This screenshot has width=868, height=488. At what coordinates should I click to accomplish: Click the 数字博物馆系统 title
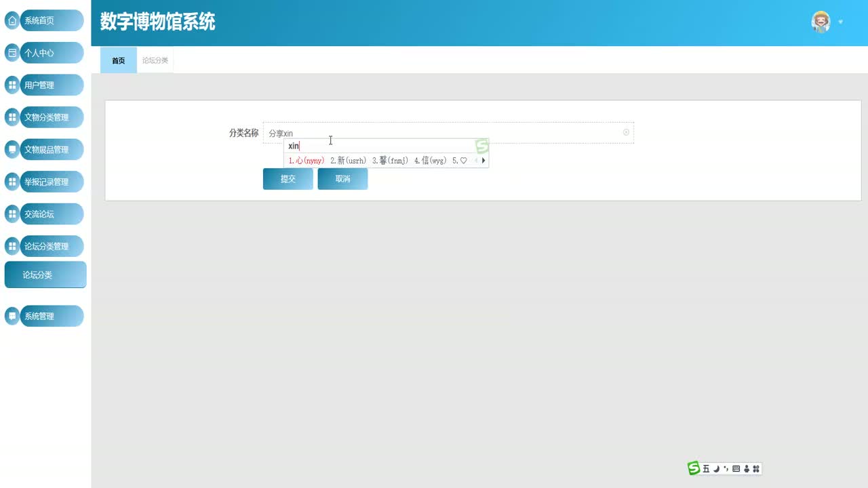[x=158, y=22]
